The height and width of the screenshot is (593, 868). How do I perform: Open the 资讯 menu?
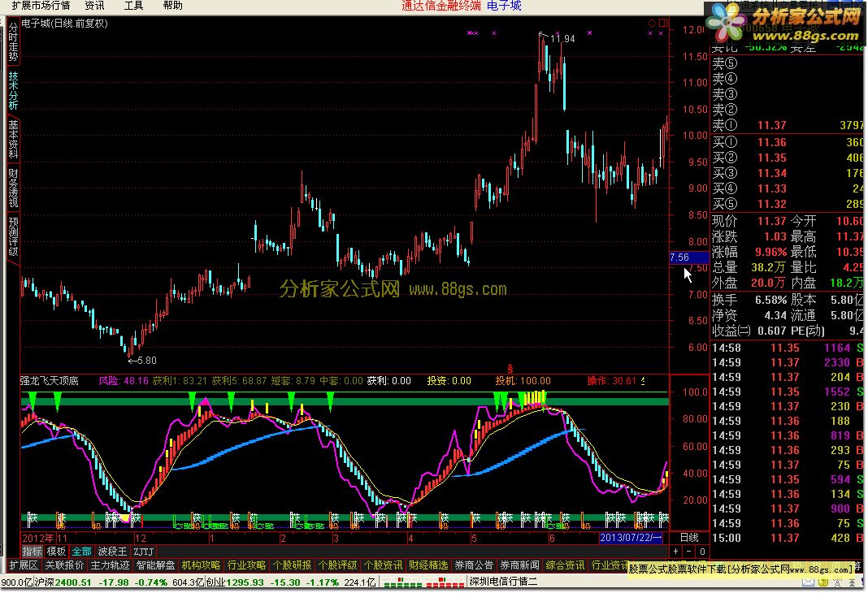(x=94, y=6)
